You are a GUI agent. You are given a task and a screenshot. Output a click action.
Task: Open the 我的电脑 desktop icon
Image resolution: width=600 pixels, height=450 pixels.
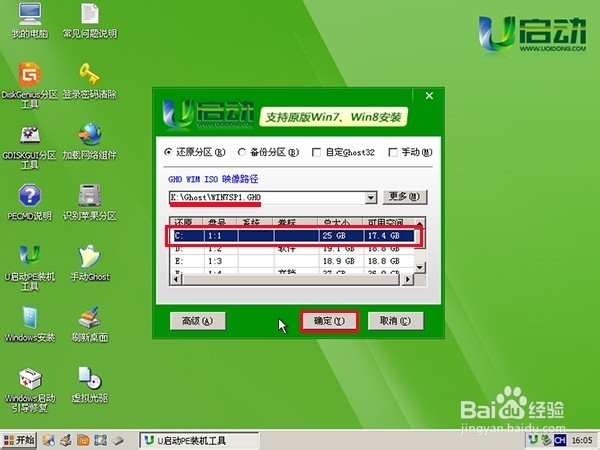point(29,20)
